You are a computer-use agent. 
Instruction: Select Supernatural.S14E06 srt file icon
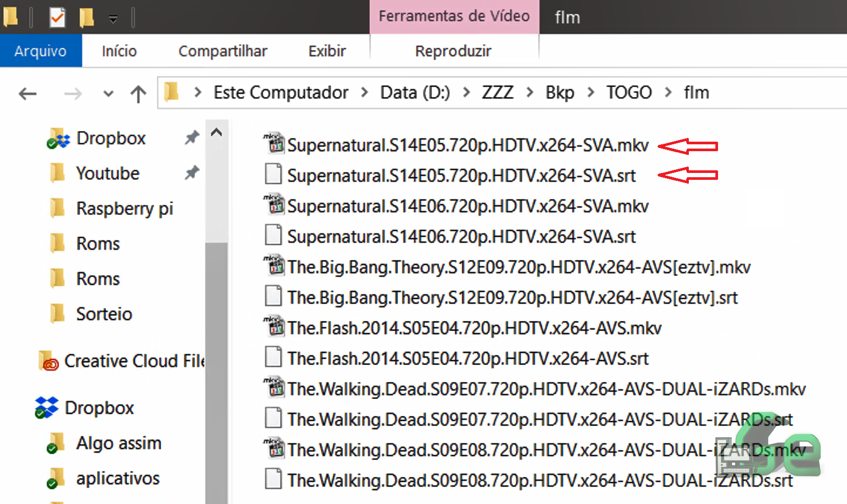click(273, 235)
